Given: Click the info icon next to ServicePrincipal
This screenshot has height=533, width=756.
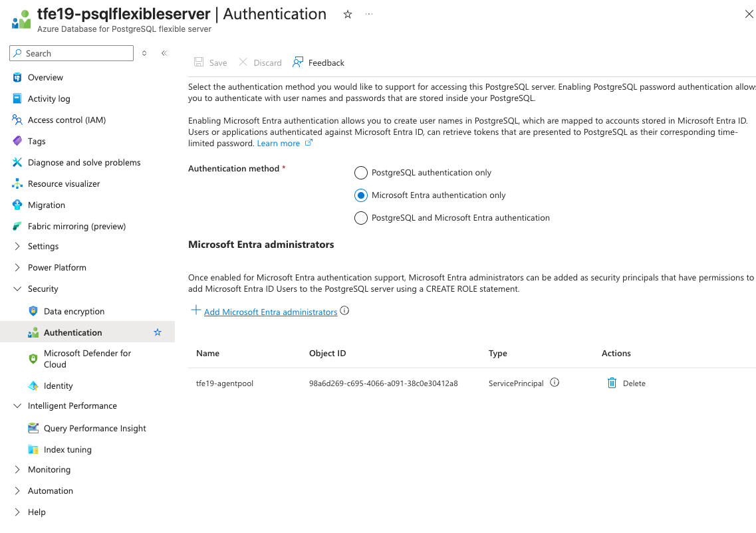Looking at the screenshot, I should [555, 383].
